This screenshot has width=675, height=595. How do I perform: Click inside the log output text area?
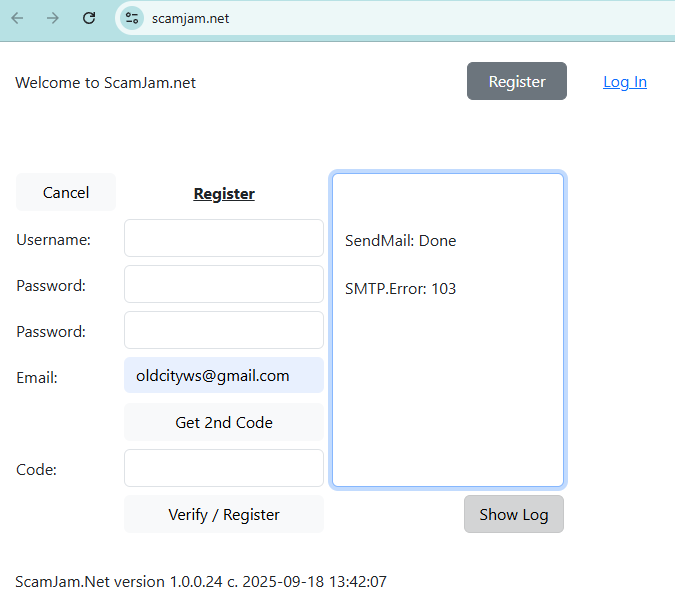448,390
